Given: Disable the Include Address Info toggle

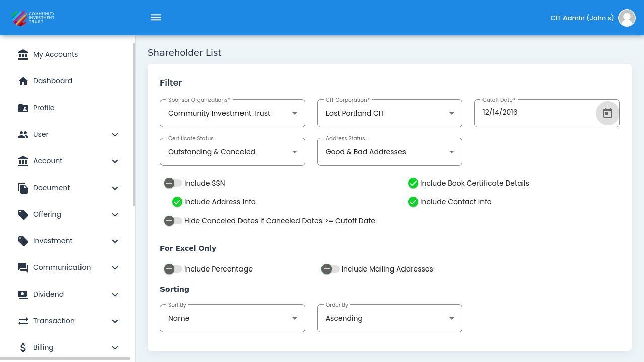Looking at the screenshot, I should pos(174,202).
